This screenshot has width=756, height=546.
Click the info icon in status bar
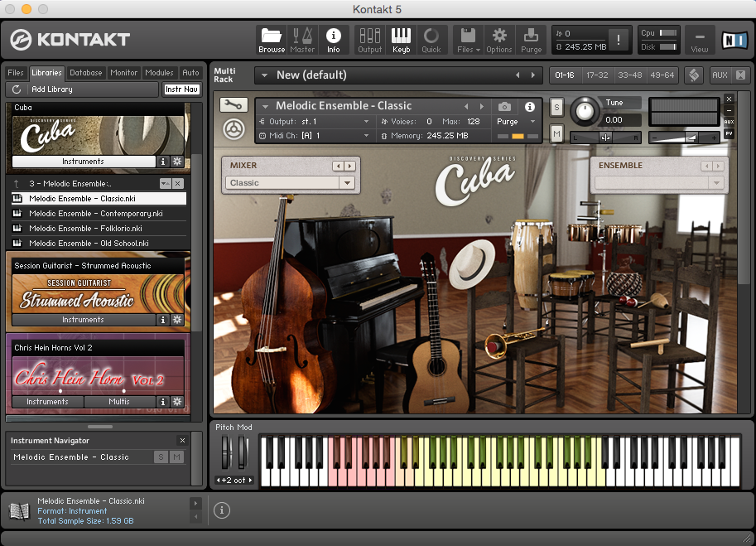[x=222, y=510]
